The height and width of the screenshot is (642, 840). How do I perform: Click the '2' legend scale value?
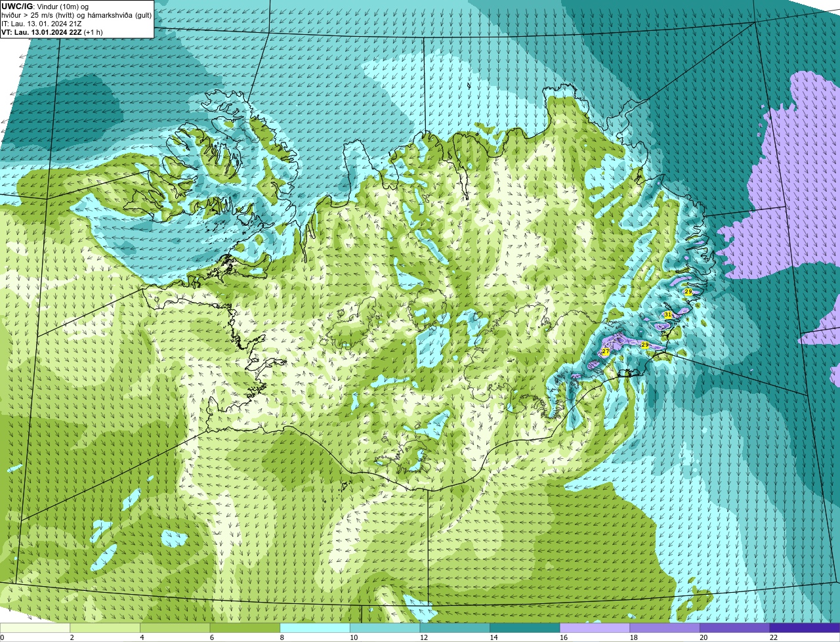pos(72,637)
